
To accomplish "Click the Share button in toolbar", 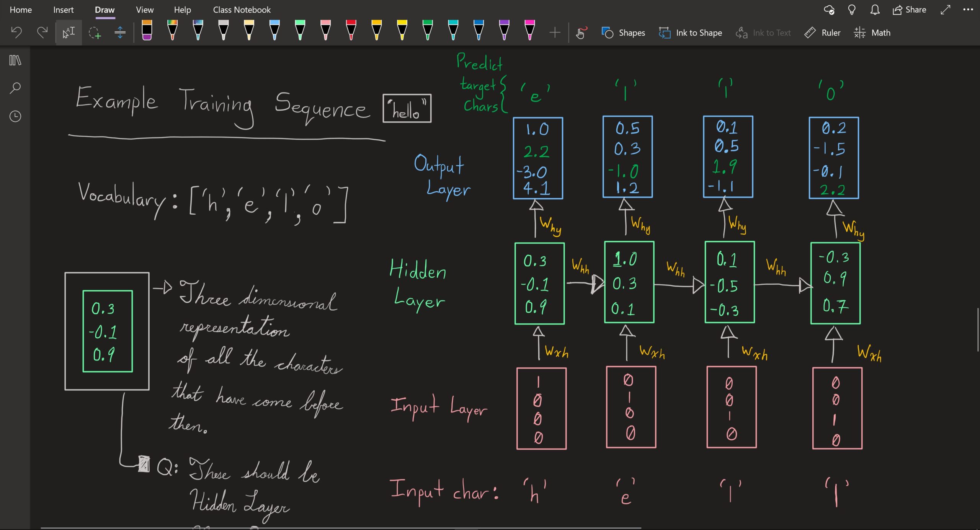I will 911,9.
